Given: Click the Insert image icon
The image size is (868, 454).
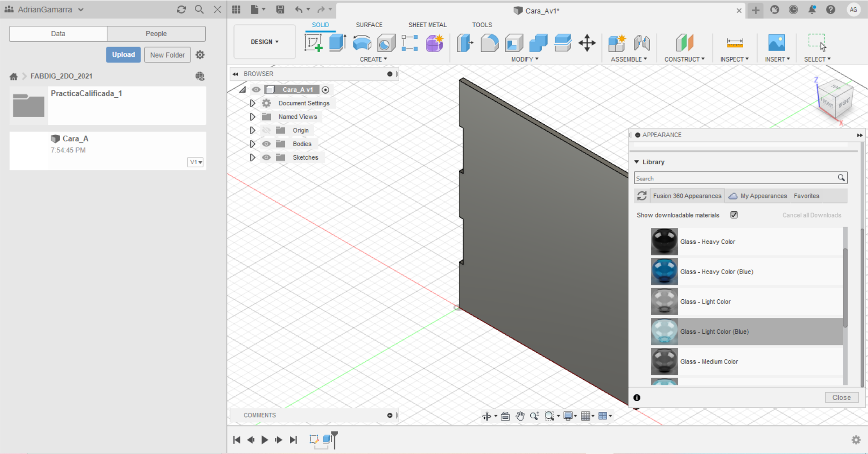Looking at the screenshot, I should [x=777, y=43].
